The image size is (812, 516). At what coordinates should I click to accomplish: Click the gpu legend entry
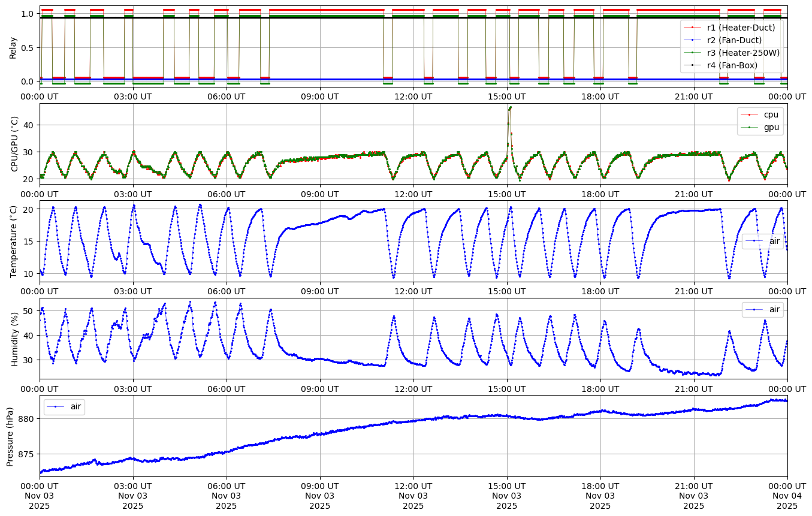click(766, 127)
